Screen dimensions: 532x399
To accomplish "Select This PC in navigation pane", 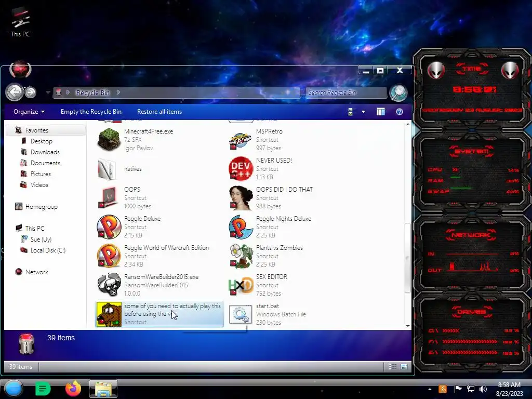I will coord(35,229).
